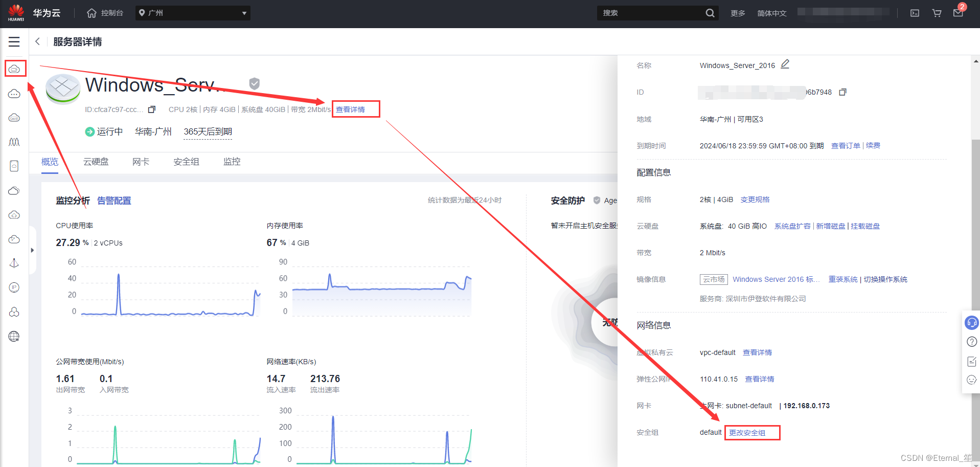Screen dimensions: 980x467
Task: Click the memory usage value 67 %
Action: tap(276, 242)
